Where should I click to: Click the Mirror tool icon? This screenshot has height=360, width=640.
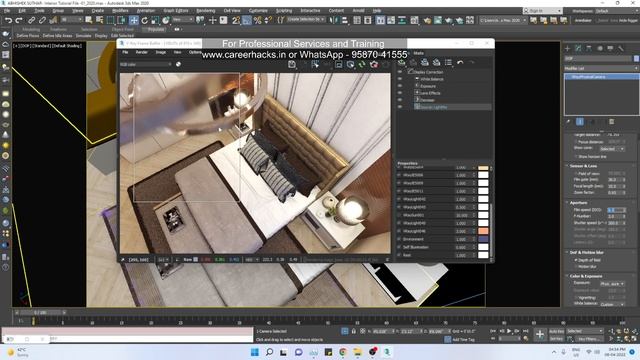tap(334, 20)
